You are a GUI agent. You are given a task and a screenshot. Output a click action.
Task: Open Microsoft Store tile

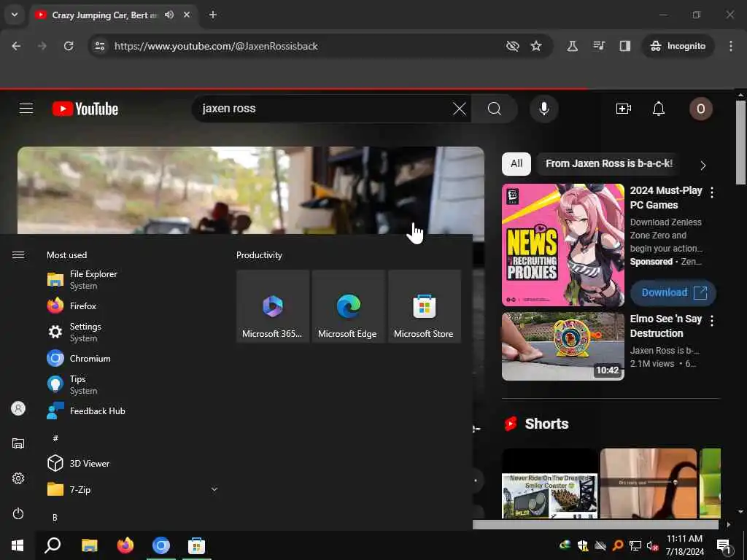(424, 306)
